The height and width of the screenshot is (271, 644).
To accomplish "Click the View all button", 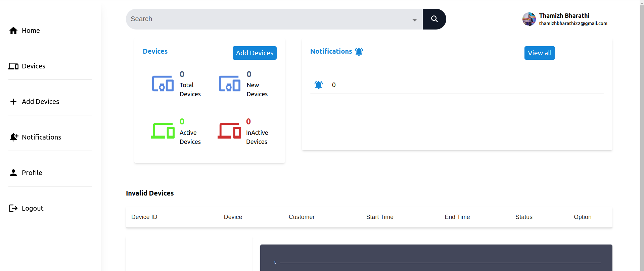I will [540, 53].
